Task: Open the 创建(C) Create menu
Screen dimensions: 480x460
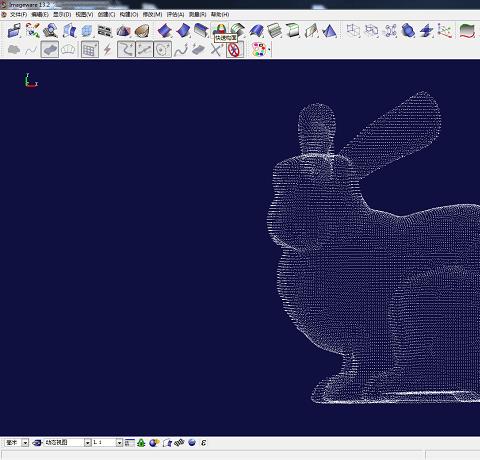Action: pyautogui.click(x=106, y=15)
